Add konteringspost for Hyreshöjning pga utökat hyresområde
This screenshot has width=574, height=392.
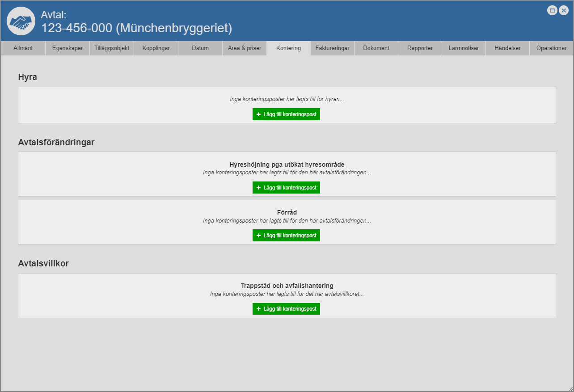coord(286,188)
